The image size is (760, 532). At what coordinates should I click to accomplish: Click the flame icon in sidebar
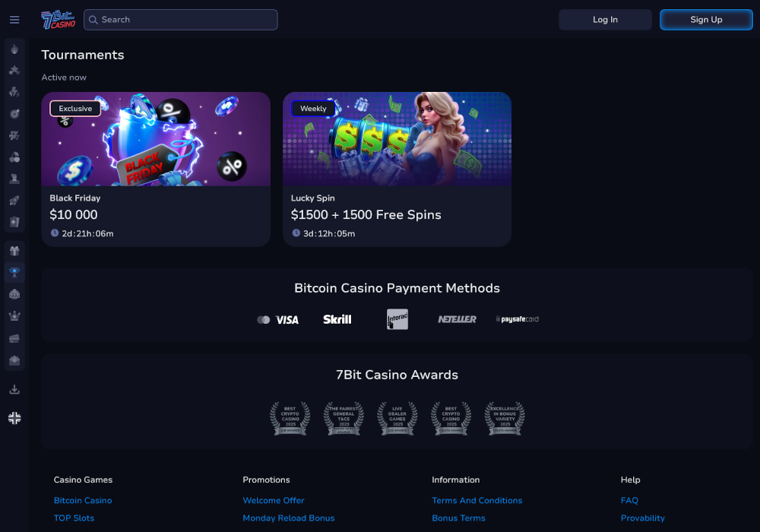(x=14, y=49)
